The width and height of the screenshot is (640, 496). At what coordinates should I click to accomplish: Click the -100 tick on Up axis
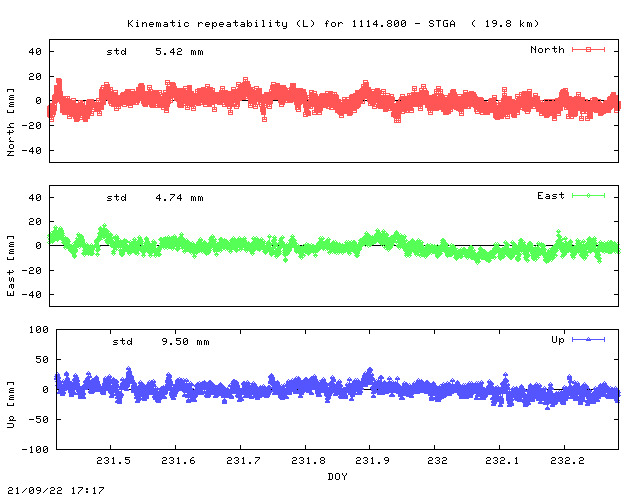coord(35,449)
